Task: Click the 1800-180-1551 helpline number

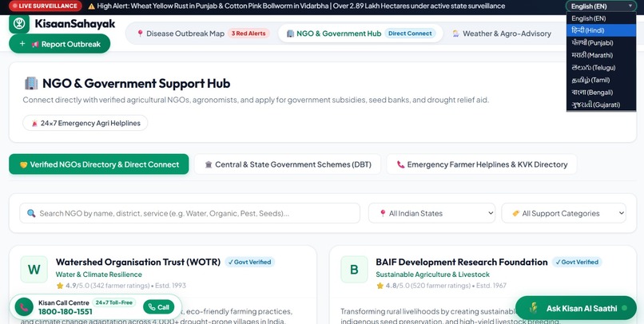Action: 66,312
